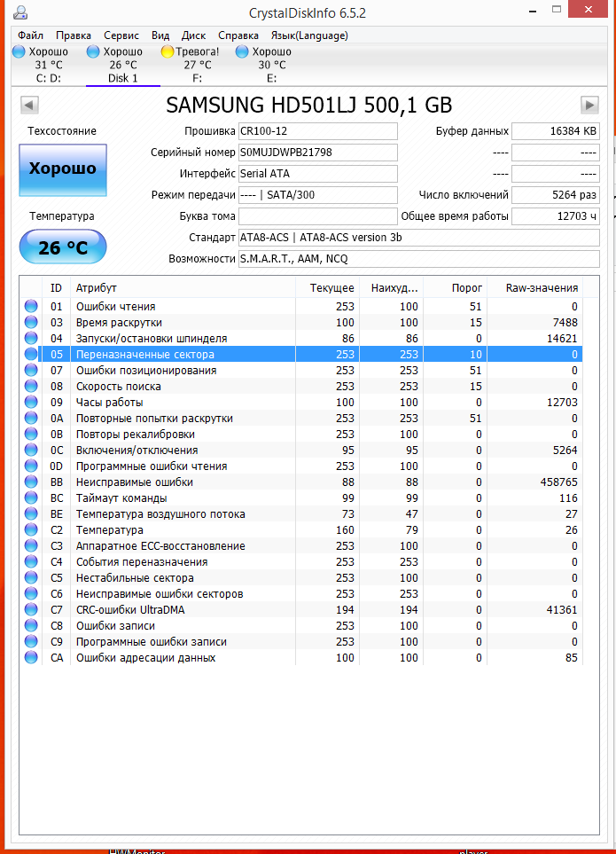Select the E: disk tab
This screenshot has width=616, height=854.
tap(271, 65)
